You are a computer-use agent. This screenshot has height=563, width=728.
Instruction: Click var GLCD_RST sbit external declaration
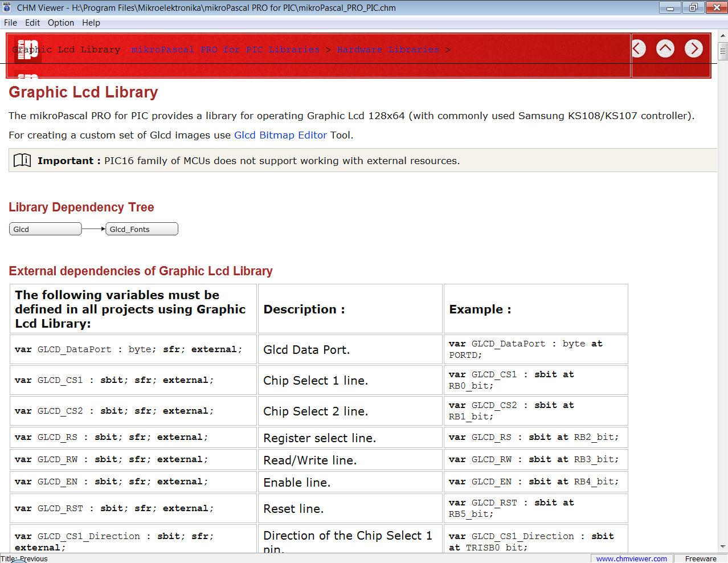(x=133, y=508)
